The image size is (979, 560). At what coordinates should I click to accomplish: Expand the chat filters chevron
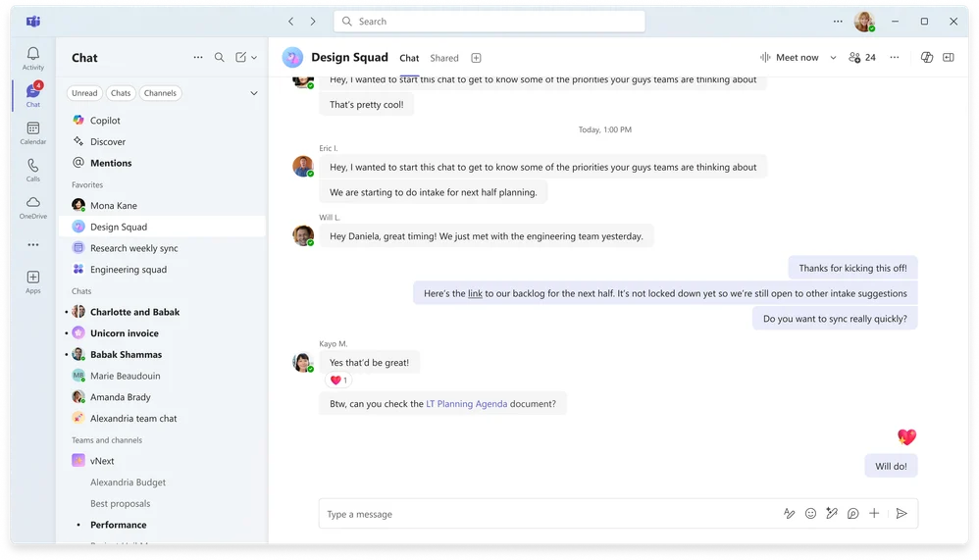click(254, 93)
